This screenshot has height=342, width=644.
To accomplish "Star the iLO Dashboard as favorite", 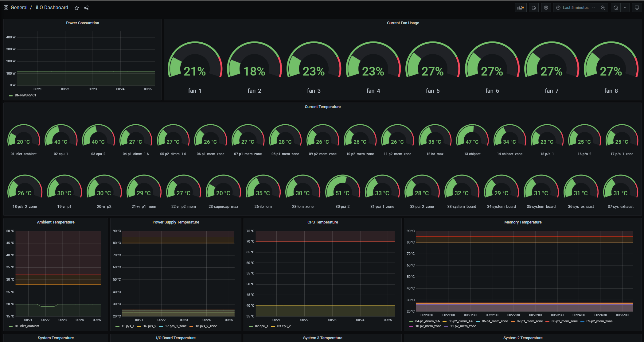I will 77,8.
